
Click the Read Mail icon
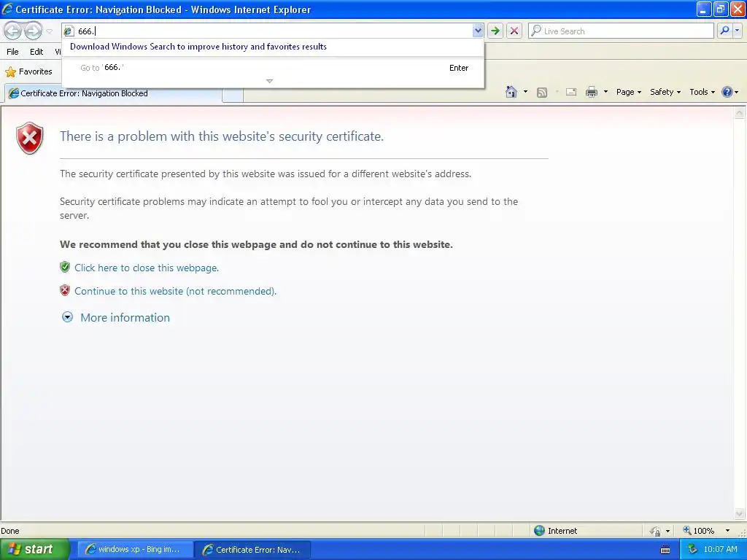571,92
